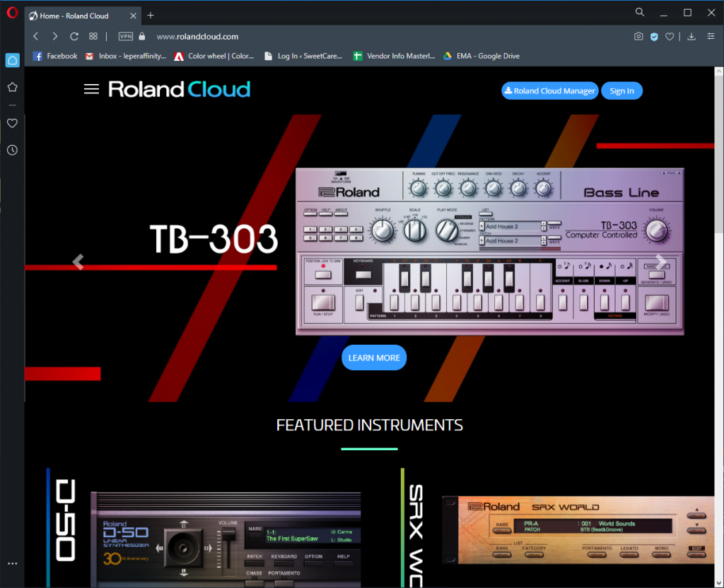Open the EMA Google Drive bookmark icon
Viewport: 724px width, 588px height.
click(448, 55)
